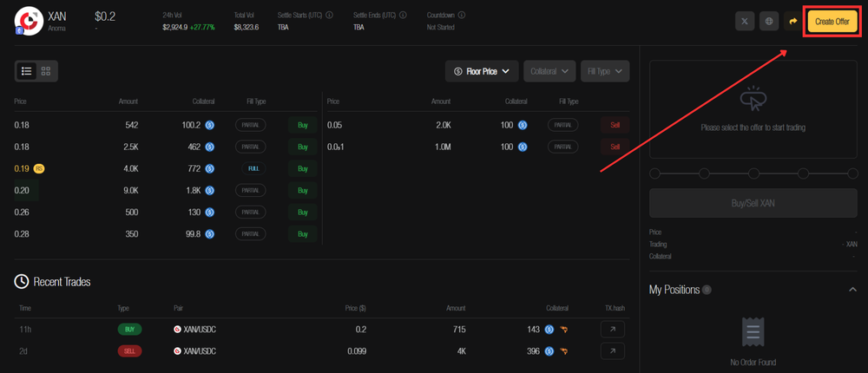Viewport: 868px width, 373px height.
Task: Click orange icon next to collateral 143
Action: (x=563, y=330)
